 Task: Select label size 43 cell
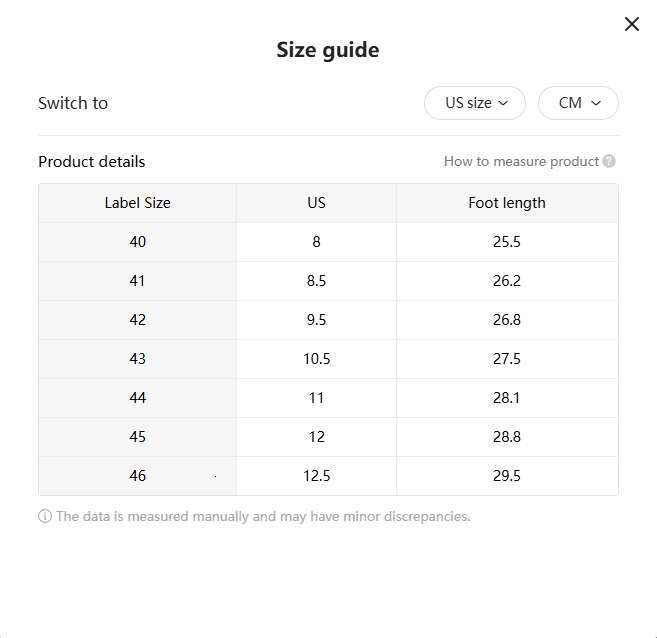(137, 359)
